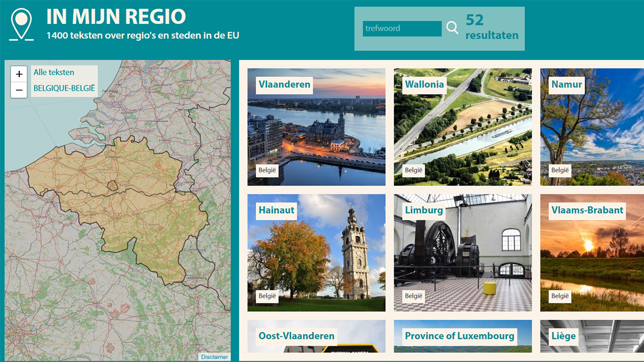This screenshot has width=644, height=362.
Task: Type in the trefwoord search field
Action: (x=401, y=29)
